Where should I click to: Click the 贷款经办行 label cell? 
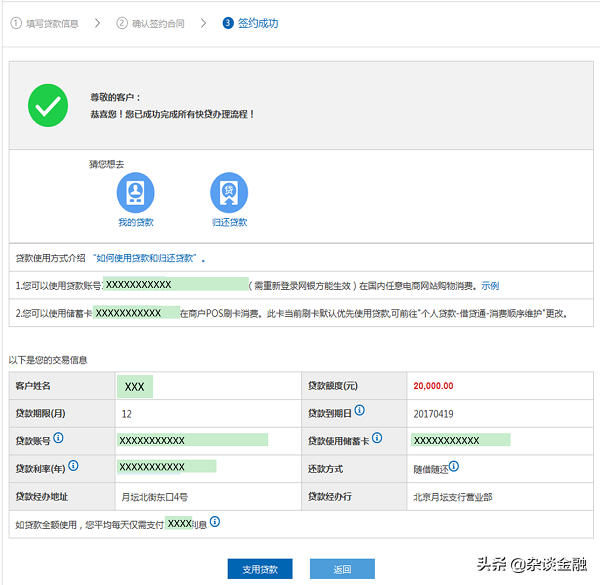354,497
